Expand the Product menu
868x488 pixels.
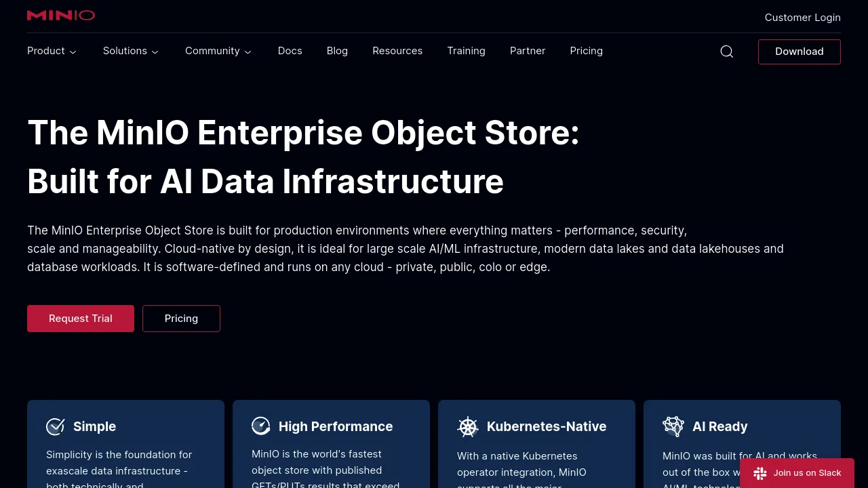coord(52,51)
